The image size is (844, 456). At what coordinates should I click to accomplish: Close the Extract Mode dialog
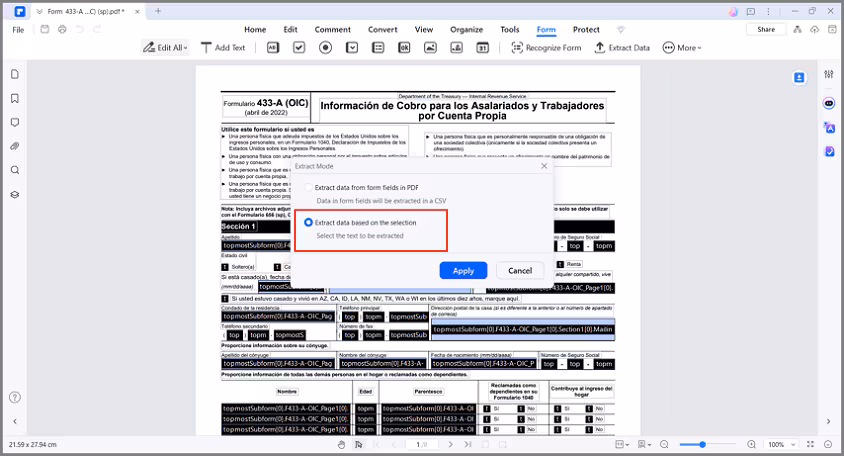point(544,166)
